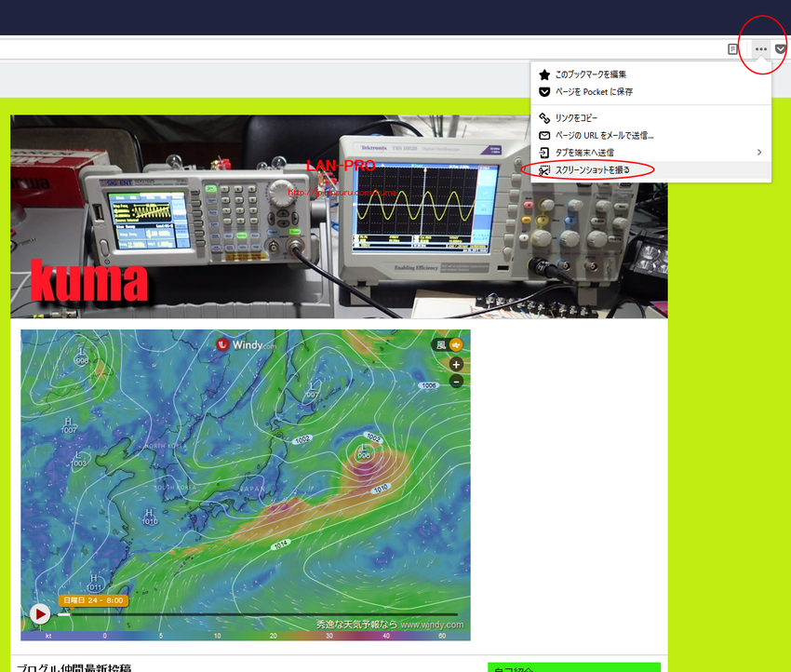Click the NORTH KOREA map label
Image resolution: width=791 pixels, height=672 pixels.
166,446
